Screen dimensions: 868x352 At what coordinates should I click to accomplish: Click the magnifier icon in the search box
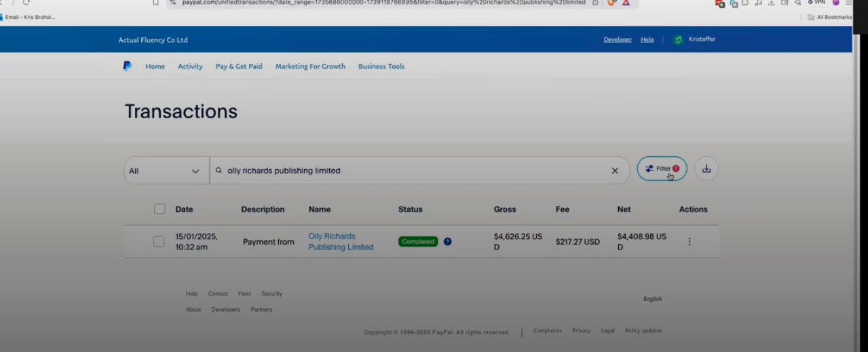[219, 171]
